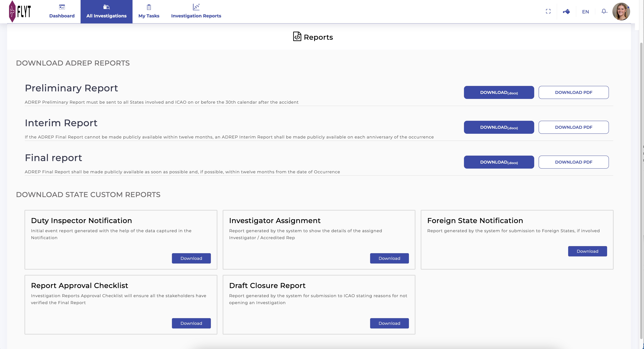Screen dimensions: 644x349
Task: Open the notifications bell
Action: coord(604,12)
